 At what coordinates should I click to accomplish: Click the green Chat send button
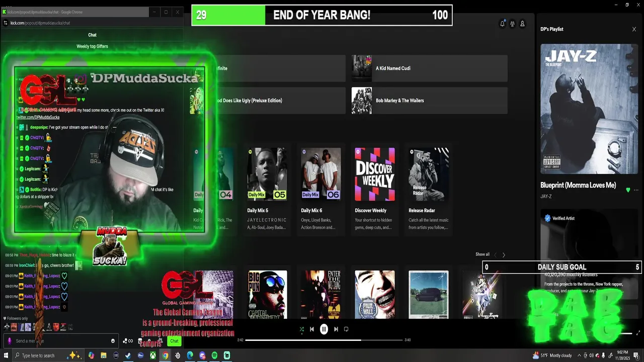click(x=174, y=341)
